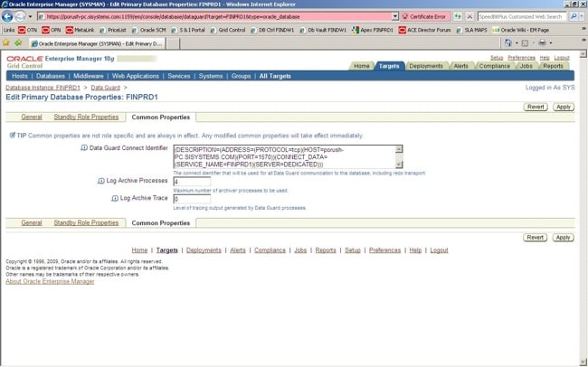This screenshot has height=367, width=588.
Task: Go back with the browser Back arrow
Action: click(7, 16)
